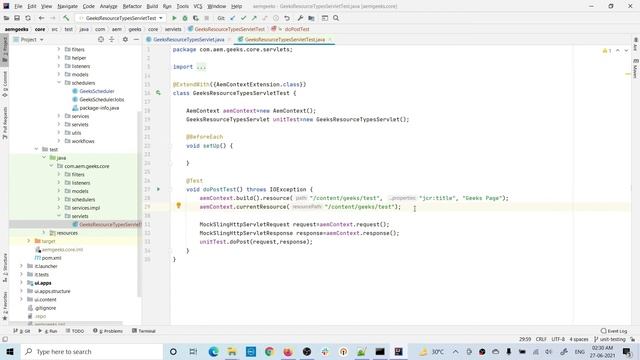This screenshot has height=360, width=640.
Task: Open the Event Log
Action: click(614, 331)
